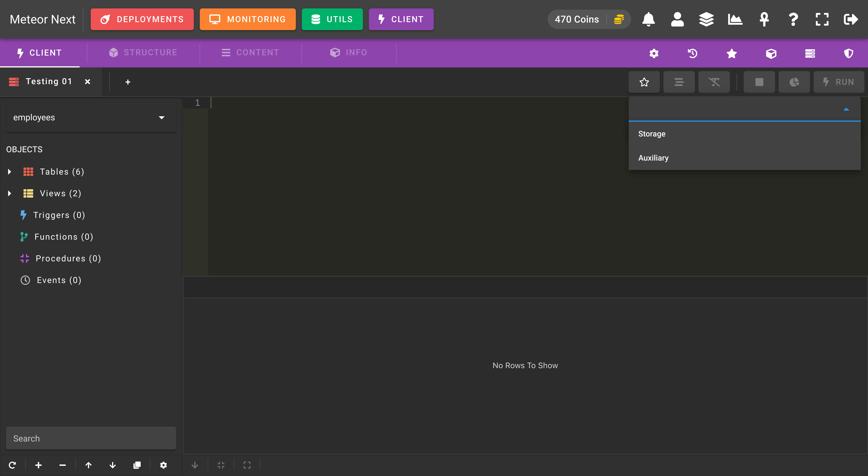Screen dimensions: 868x476
Task: Click the expand results panel icon
Action: click(247, 465)
